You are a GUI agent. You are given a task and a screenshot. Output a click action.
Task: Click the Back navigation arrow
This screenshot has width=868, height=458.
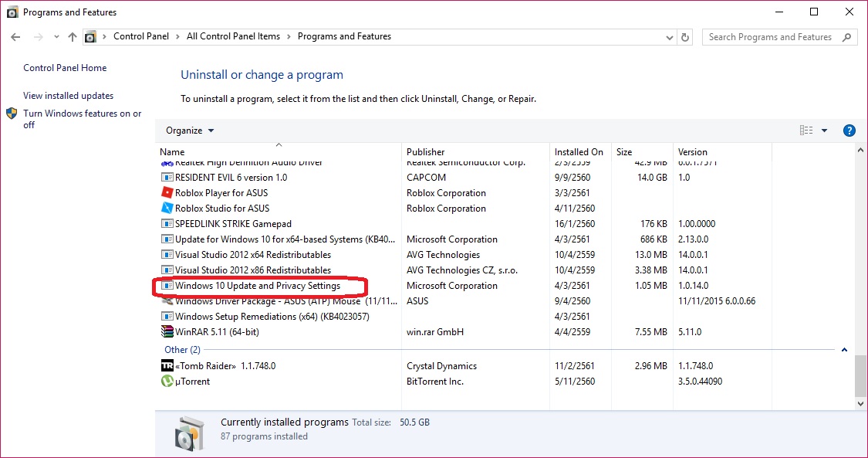pyautogui.click(x=15, y=37)
